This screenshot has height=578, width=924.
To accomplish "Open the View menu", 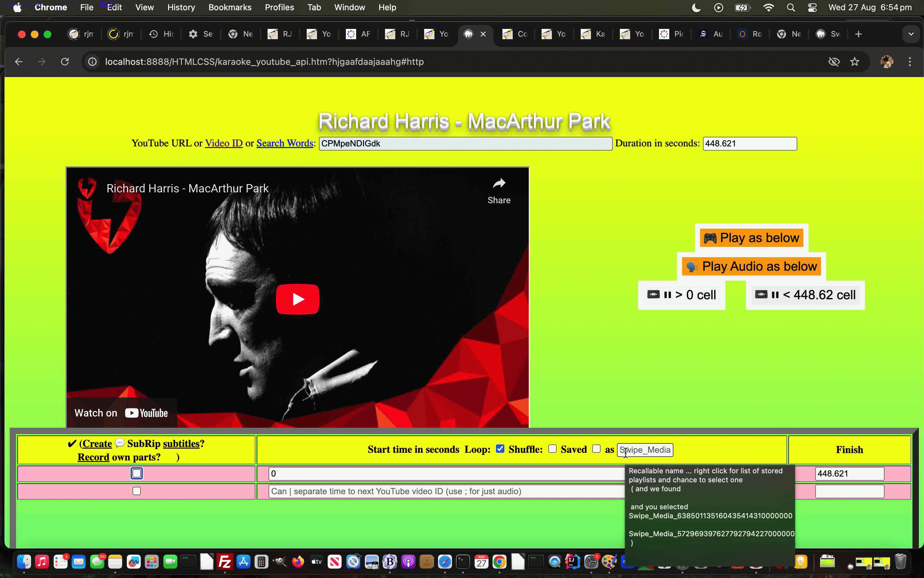I will (x=144, y=7).
